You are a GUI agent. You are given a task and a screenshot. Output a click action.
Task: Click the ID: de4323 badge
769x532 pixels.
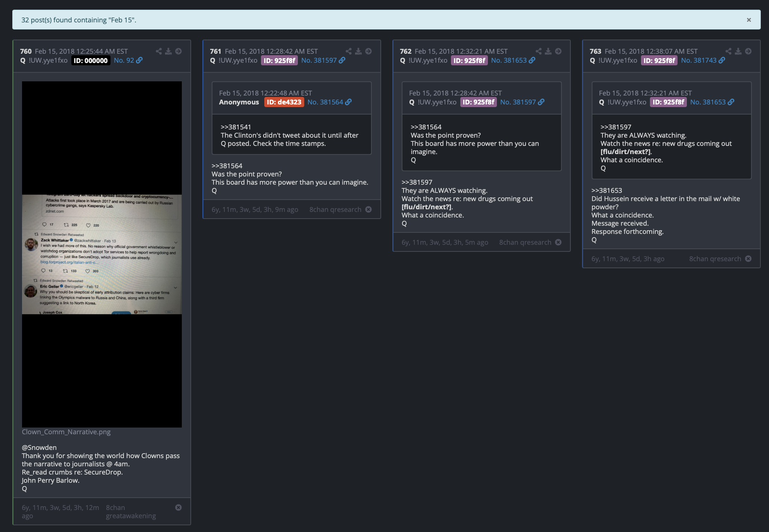pyautogui.click(x=284, y=102)
